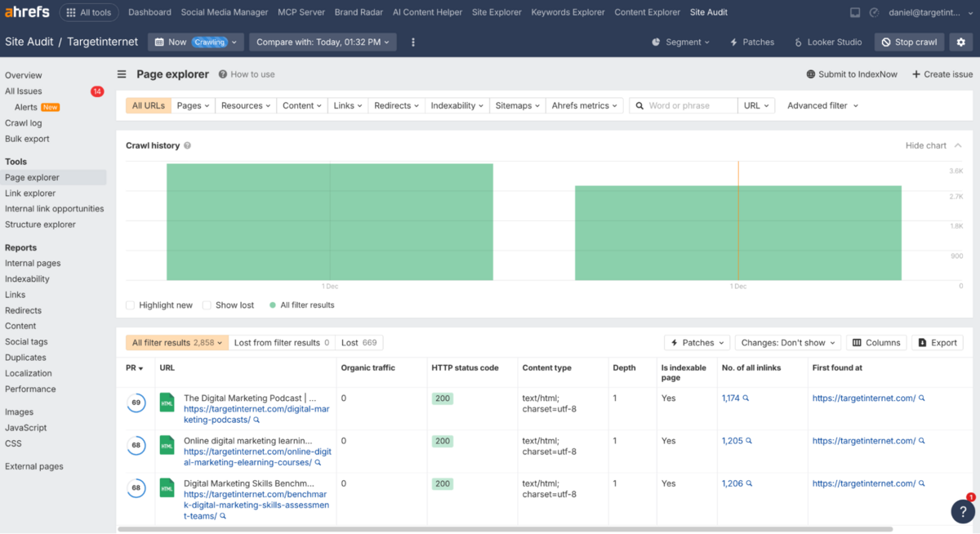Click the Columns button

[x=876, y=343]
